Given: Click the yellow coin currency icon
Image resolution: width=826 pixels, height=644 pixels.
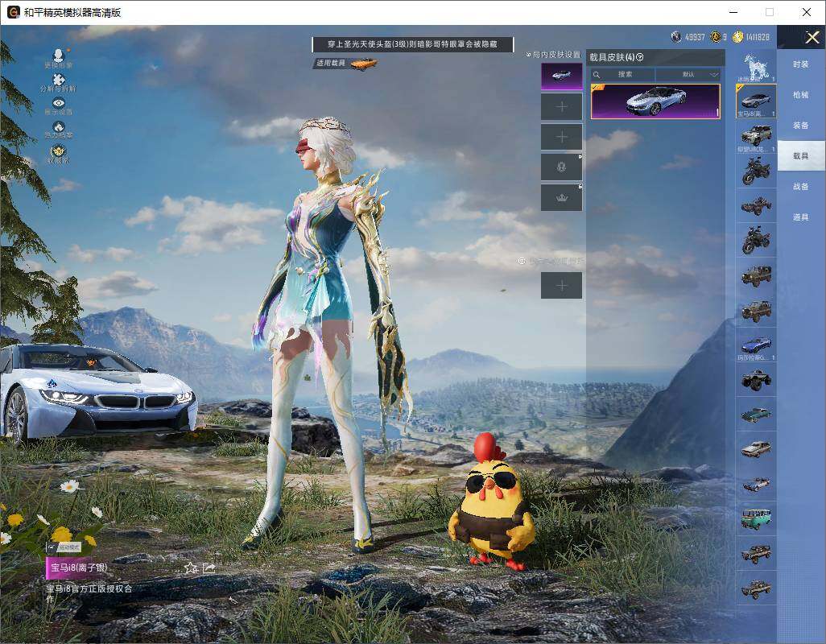Looking at the screenshot, I should 737,37.
